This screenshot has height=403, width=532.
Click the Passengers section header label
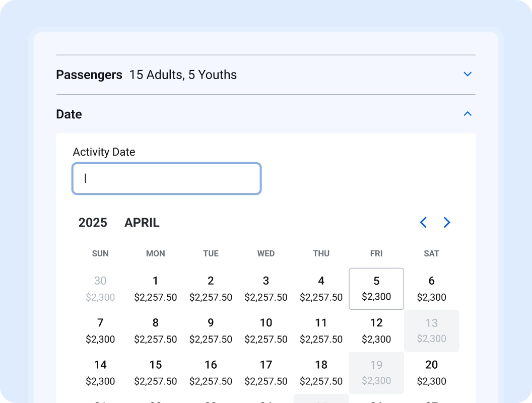[x=89, y=75]
